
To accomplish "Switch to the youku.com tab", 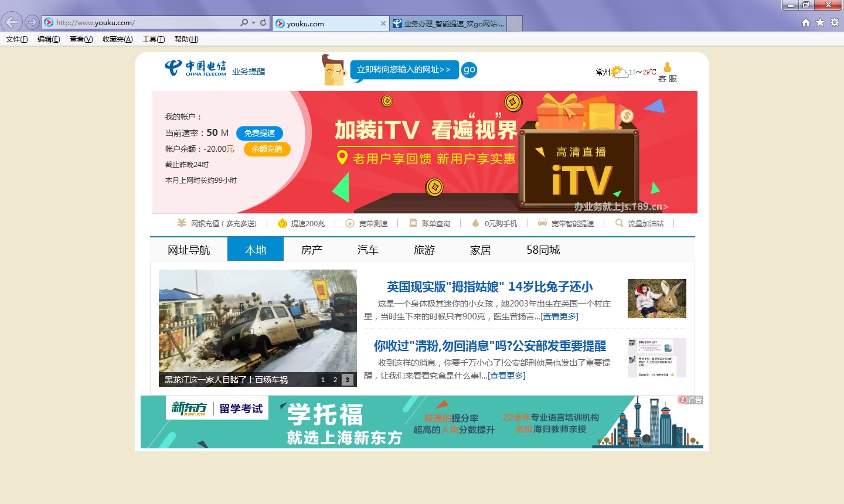I will [x=330, y=23].
